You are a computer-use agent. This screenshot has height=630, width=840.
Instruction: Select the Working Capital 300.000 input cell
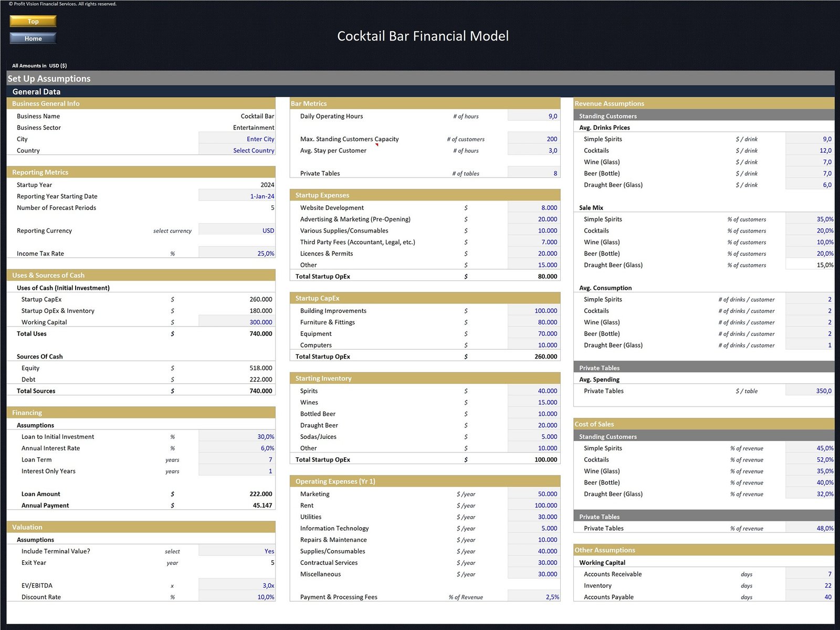tap(237, 322)
